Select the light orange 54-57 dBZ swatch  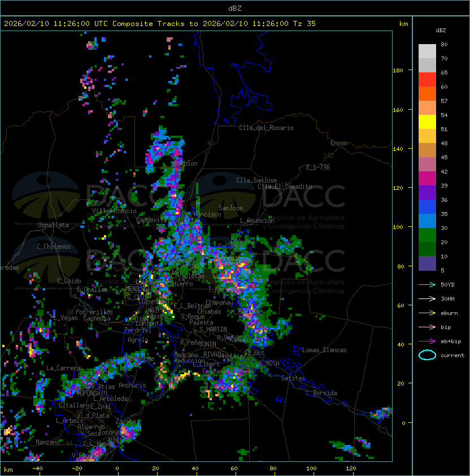coord(427,108)
